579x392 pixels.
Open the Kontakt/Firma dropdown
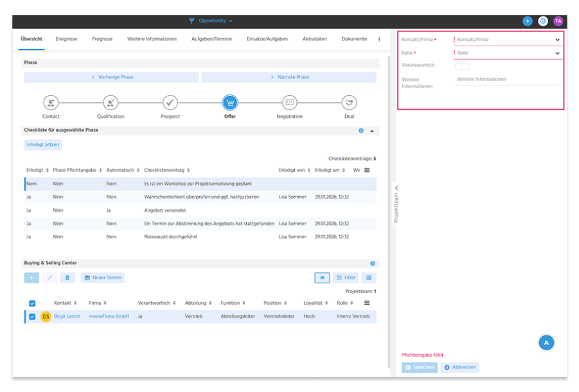508,39
